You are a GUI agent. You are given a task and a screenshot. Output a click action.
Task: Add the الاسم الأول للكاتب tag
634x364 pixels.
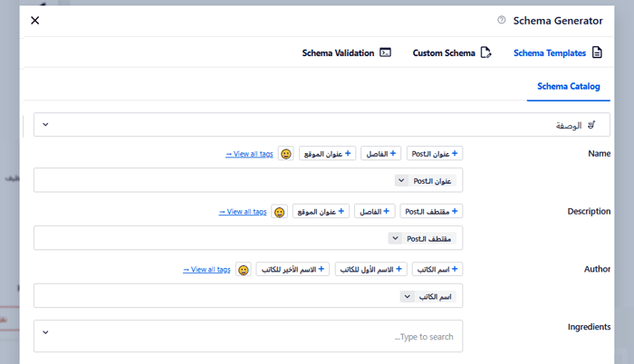pyautogui.click(x=371, y=269)
